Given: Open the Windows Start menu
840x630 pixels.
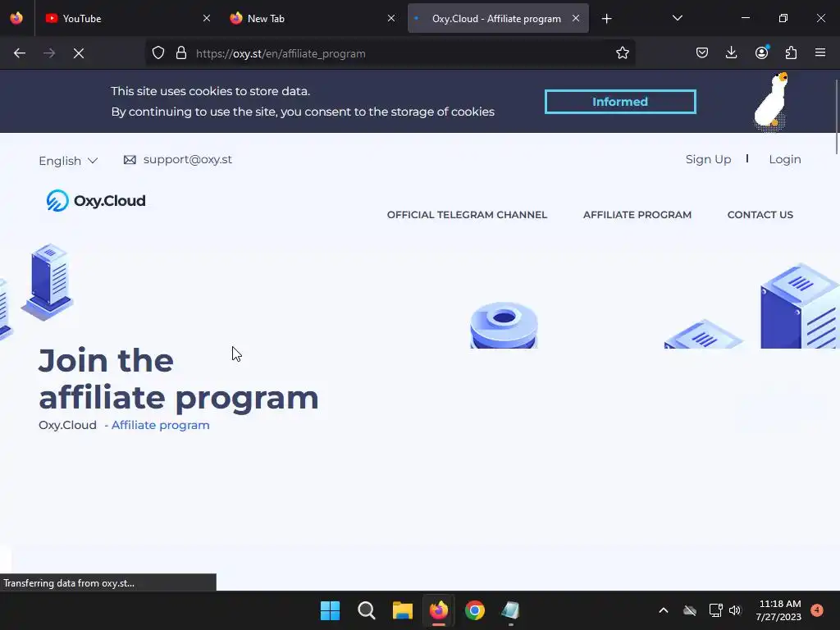Looking at the screenshot, I should (330, 610).
